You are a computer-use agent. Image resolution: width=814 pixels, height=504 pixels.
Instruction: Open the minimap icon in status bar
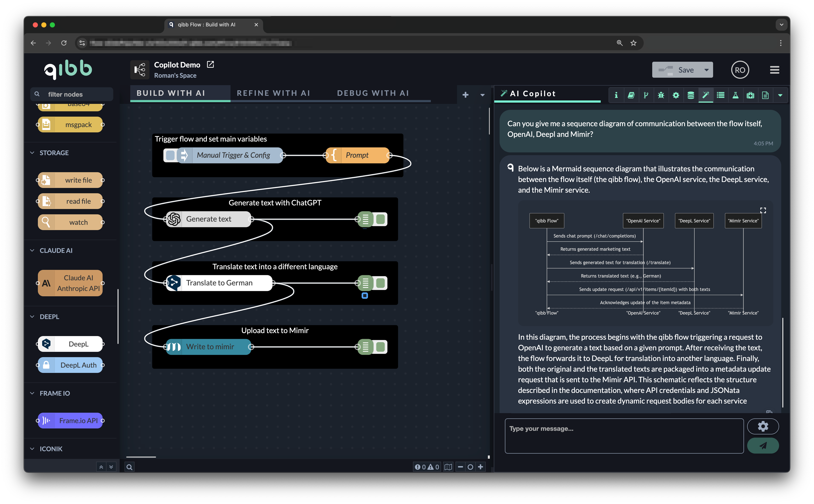pos(448,467)
